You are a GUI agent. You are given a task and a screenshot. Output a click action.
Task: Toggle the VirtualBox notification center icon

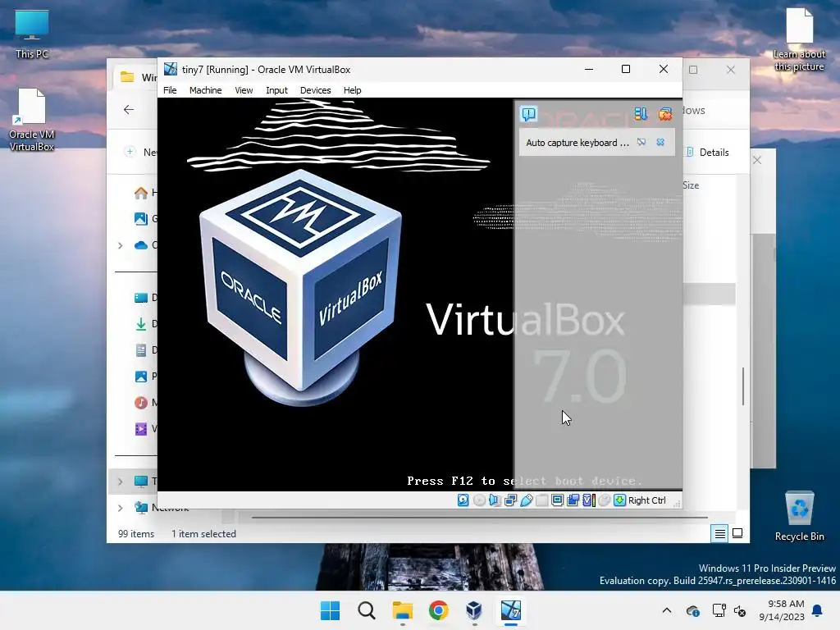529,113
